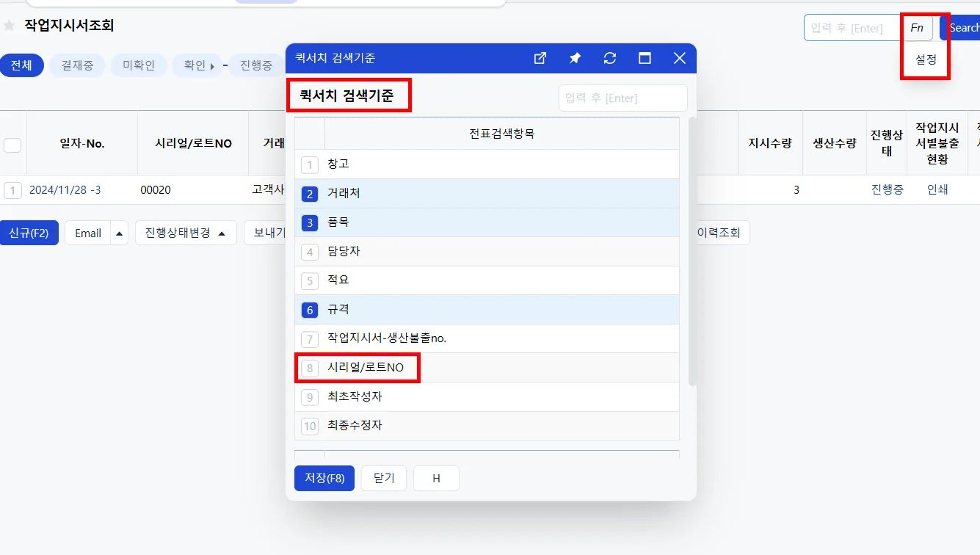Choose 설정 from the Fn menu

pos(926,60)
